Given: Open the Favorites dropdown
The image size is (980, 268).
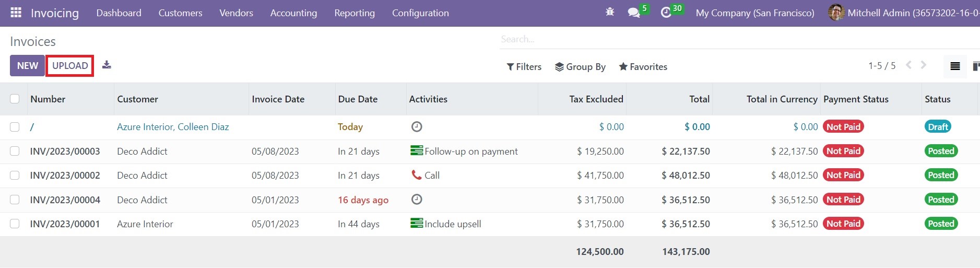Looking at the screenshot, I should (643, 67).
